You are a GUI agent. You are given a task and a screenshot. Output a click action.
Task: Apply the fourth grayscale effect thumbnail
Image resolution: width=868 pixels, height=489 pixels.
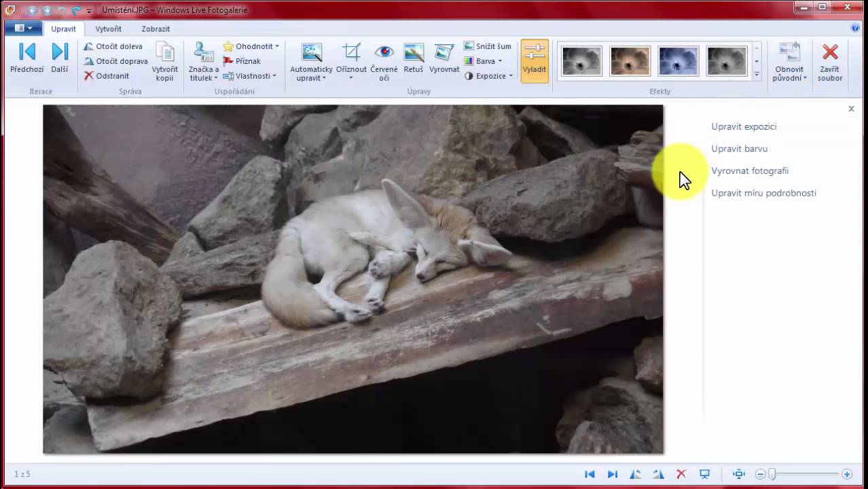click(726, 61)
